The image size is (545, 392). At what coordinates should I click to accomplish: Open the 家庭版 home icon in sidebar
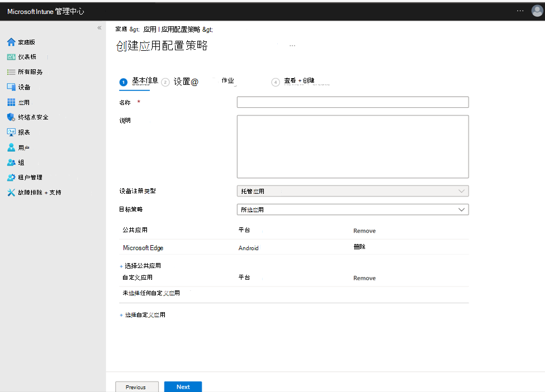(x=11, y=42)
